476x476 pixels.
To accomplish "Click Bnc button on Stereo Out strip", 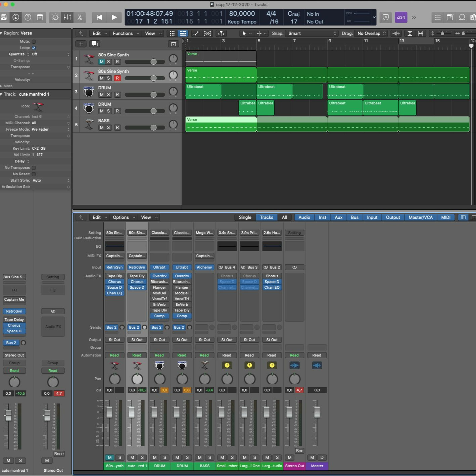I will pos(299,451).
